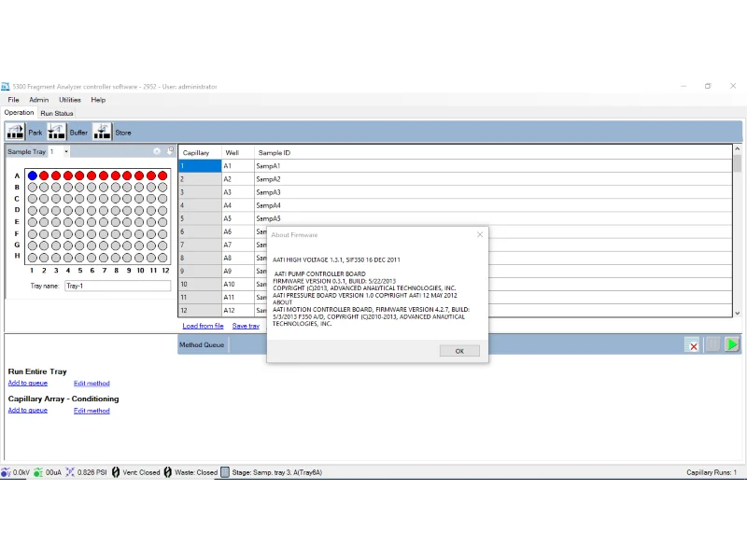Viewport: 747px width, 560px height.
Task: Click the Store tray icon
Action: (x=102, y=133)
